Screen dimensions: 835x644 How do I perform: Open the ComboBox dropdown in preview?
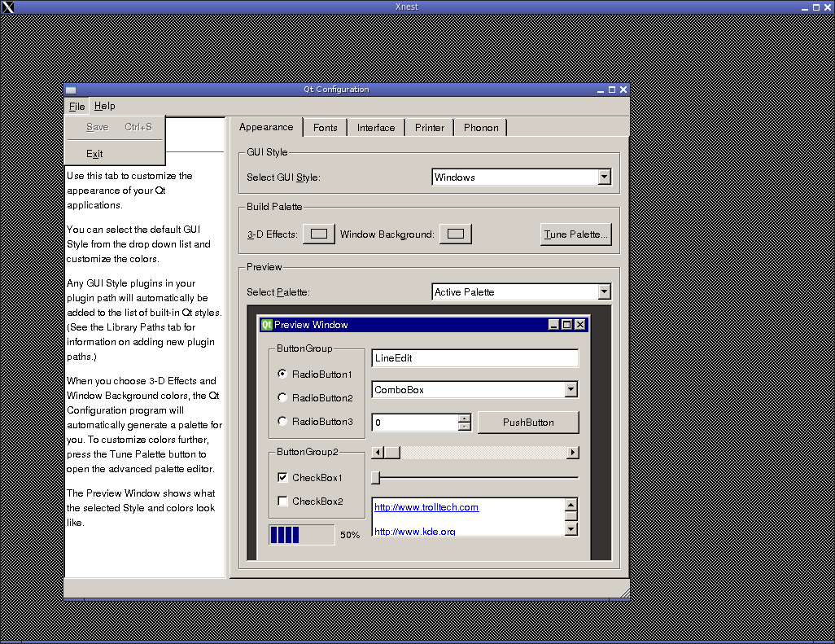[x=571, y=390]
